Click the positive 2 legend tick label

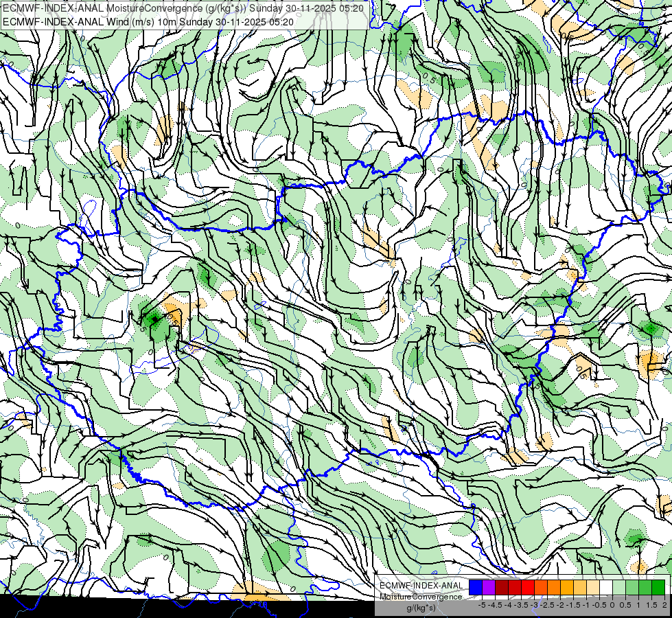tap(664, 605)
